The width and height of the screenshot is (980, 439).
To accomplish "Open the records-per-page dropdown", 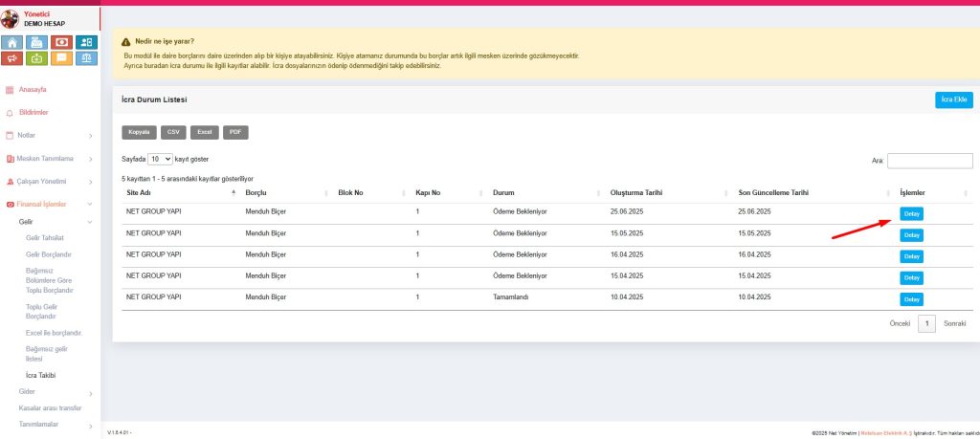I will [x=160, y=159].
